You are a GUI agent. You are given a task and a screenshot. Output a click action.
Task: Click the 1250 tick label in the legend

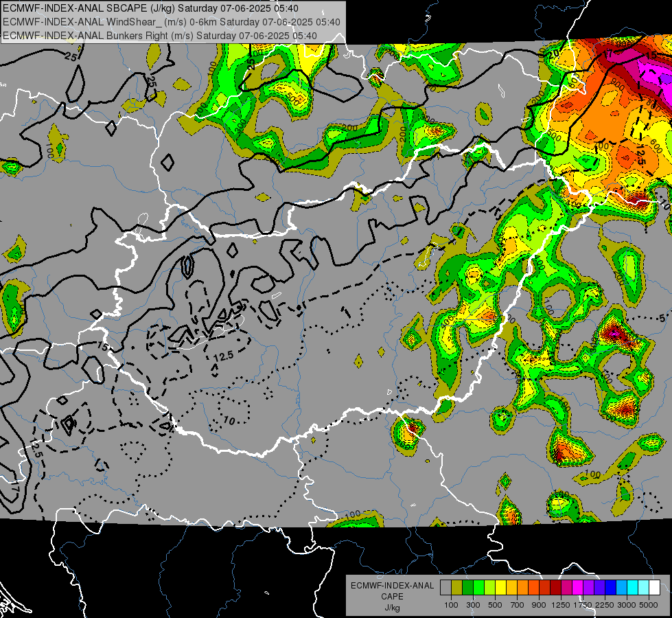point(561,605)
